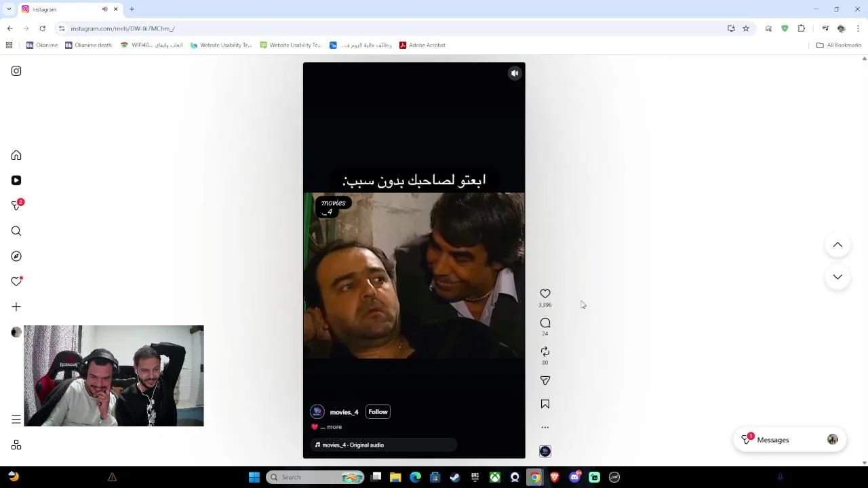Expand caption with more link

(x=334, y=427)
